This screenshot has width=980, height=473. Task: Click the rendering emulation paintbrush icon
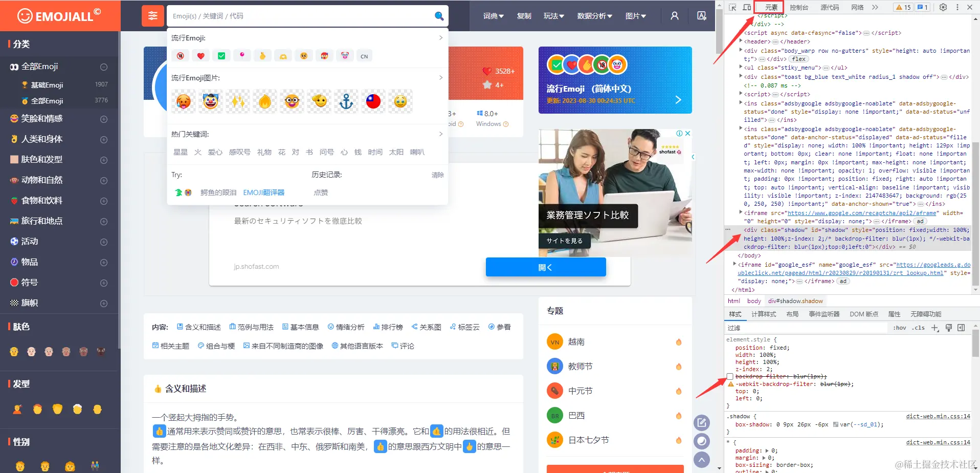point(949,328)
